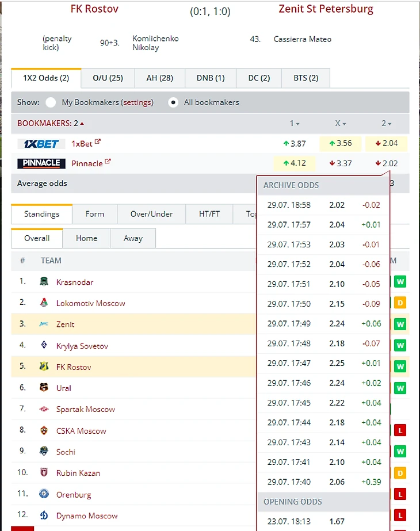420x531 pixels.
Task: Click the Lokomotiv Moscow team crest
Action: 44,303
